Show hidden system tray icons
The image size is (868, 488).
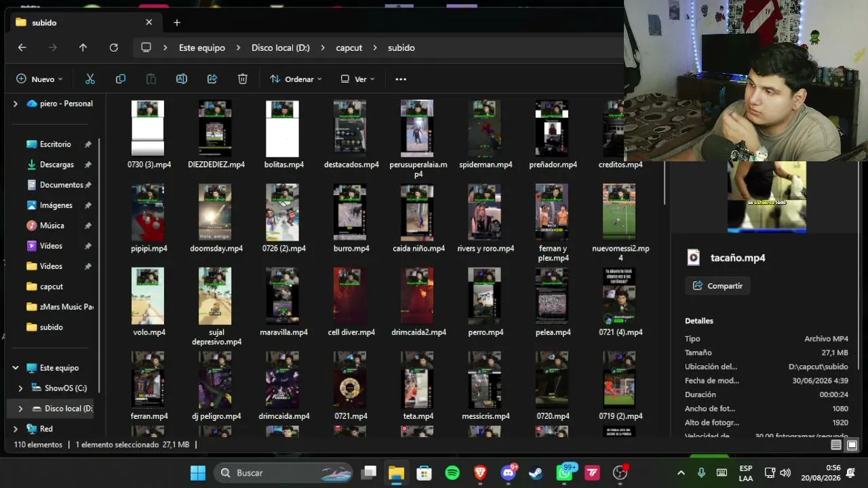pos(681,472)
